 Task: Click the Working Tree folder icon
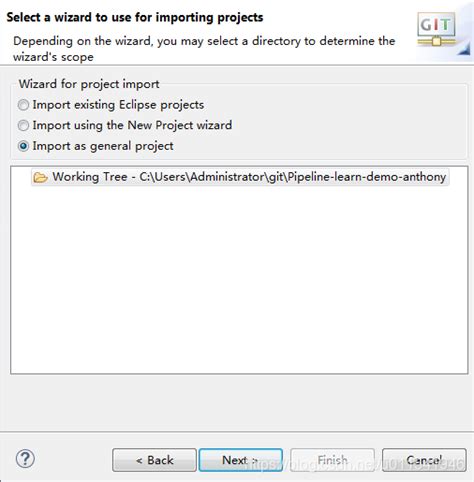[x=40, y=177]
